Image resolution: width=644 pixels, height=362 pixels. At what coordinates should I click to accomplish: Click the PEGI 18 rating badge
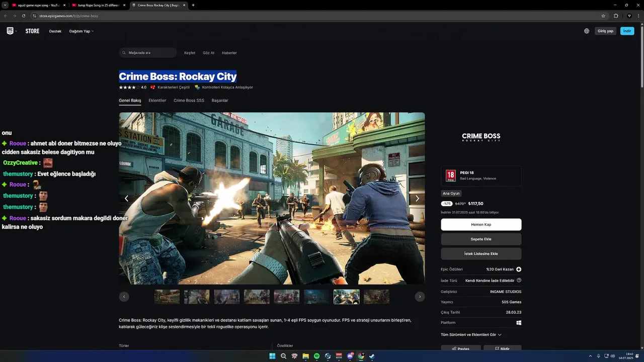tap(451, 176)
